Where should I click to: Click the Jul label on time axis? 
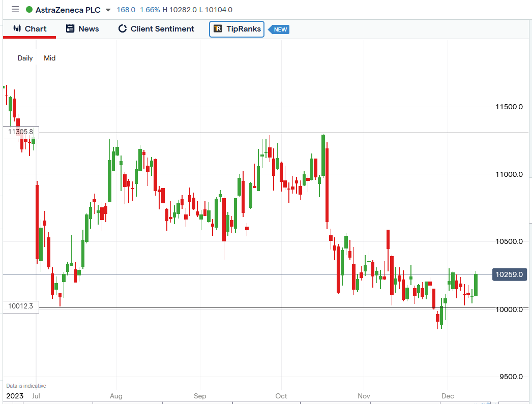tap(36, 396)
